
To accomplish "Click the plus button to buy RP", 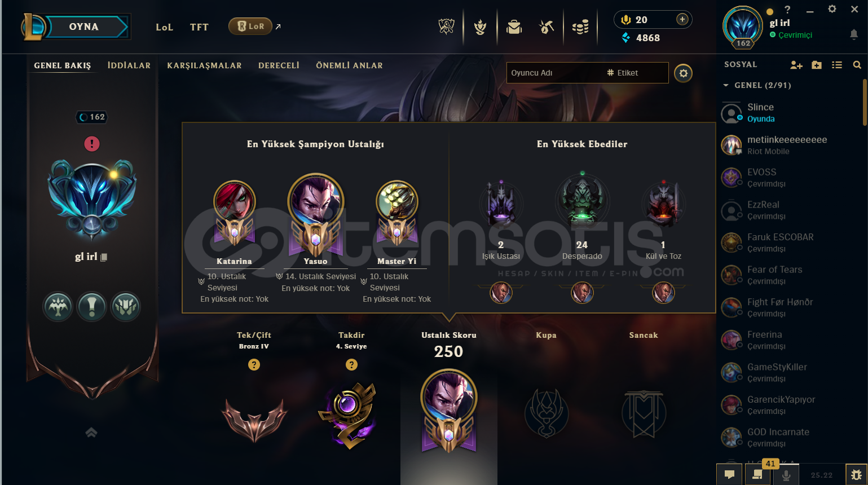I will tap(682, 19).
